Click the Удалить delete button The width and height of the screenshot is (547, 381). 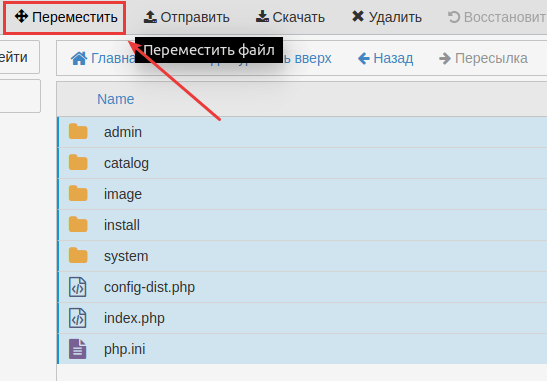387,17
